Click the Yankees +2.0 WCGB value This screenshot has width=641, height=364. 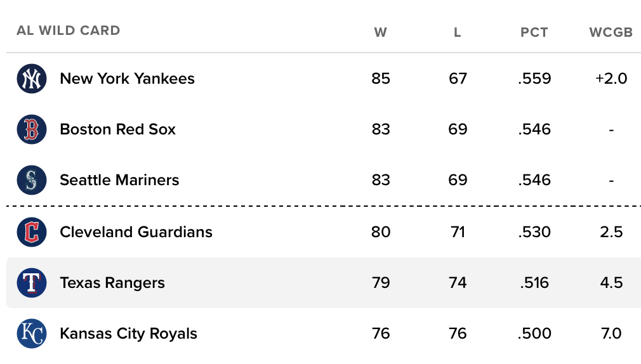[611, 79]
